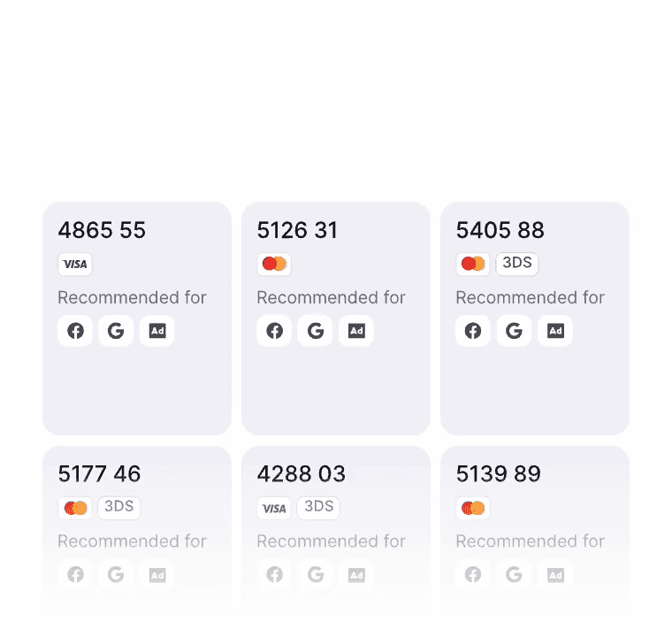Image resolution: width=672 pixels, height=637 pixels.
Task: Select the 5177 46 card number
Action: 99,474
